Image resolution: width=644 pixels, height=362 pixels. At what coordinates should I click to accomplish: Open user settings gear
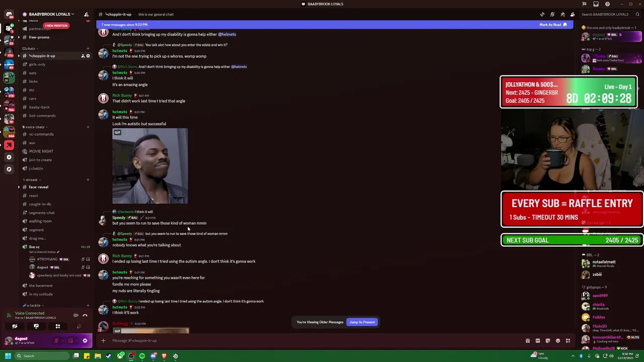pos(85,341)
